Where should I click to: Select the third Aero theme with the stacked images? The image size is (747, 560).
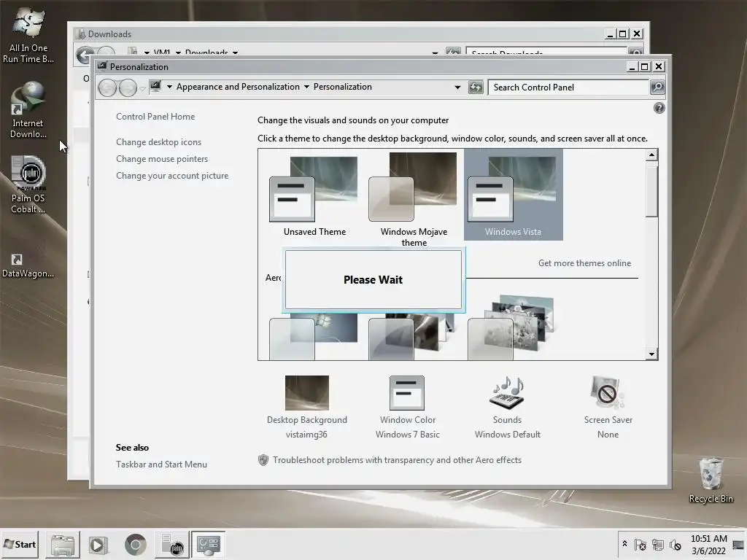(513, 327)
